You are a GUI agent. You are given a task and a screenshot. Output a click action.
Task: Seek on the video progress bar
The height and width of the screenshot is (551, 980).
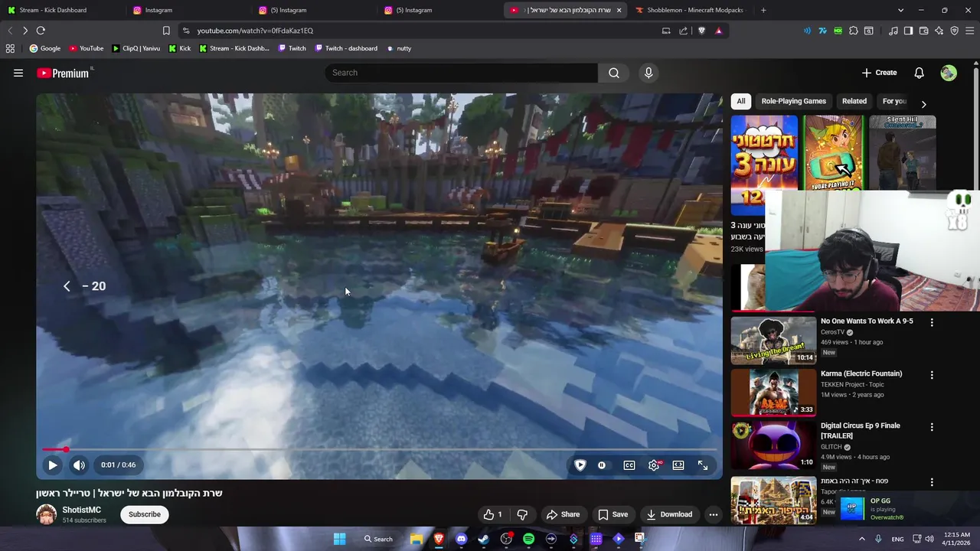[x=379, y=449]
